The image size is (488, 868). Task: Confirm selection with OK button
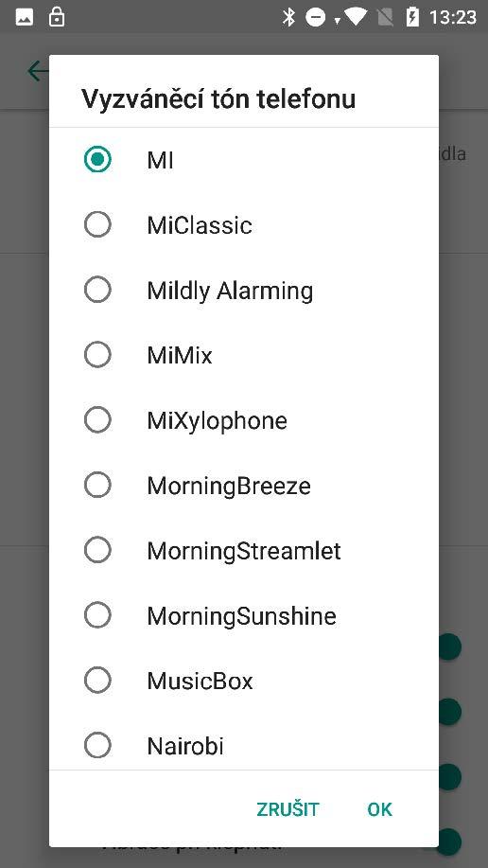[x=379, y=808]
